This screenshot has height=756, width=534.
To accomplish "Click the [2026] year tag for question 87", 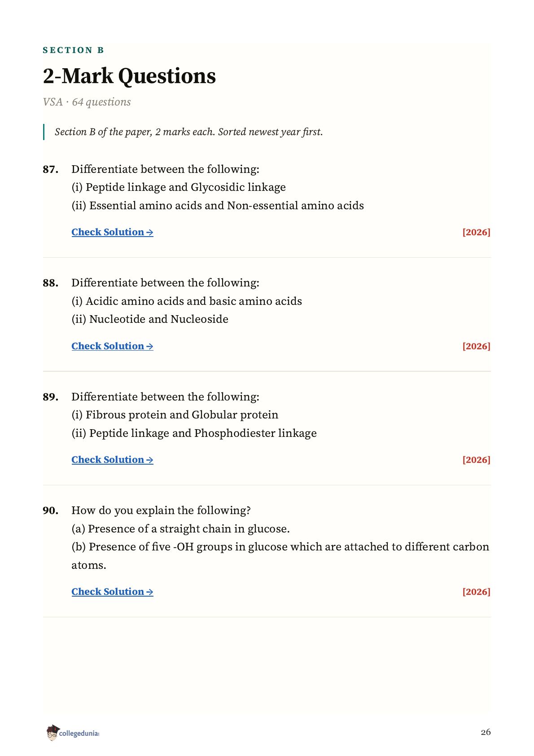I will coord(476,232).
